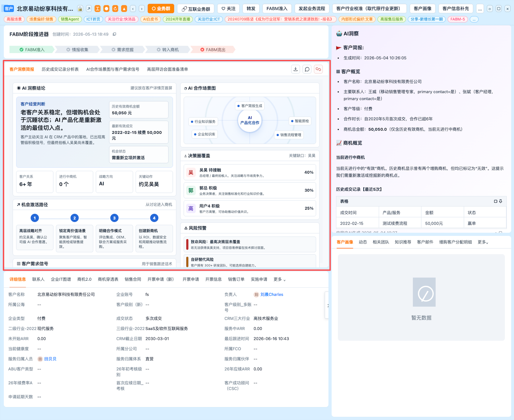514x420 pixels.
Task: Click the 高服场景 tag
Action: 14,19
